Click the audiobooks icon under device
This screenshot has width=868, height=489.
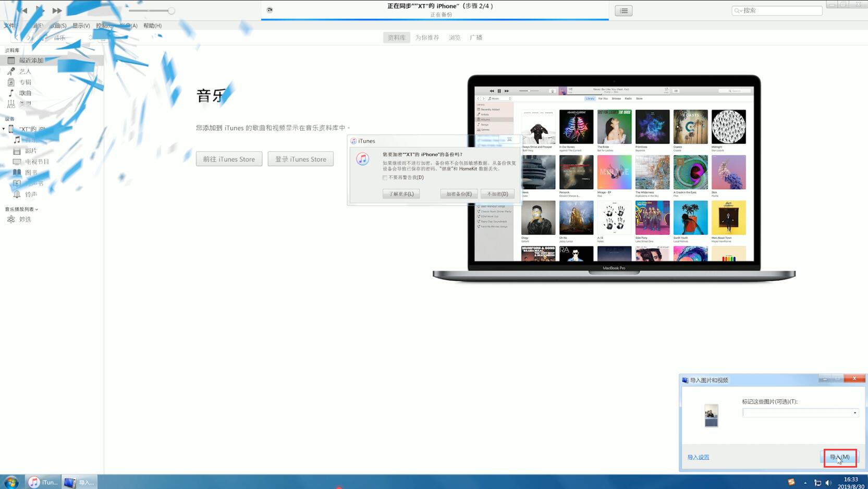tap(17, 184)
